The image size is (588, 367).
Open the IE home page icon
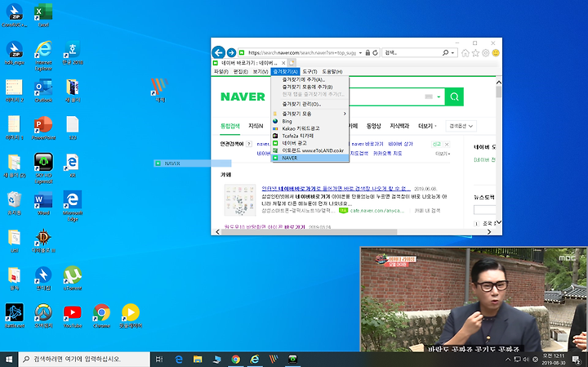point(465,53)
